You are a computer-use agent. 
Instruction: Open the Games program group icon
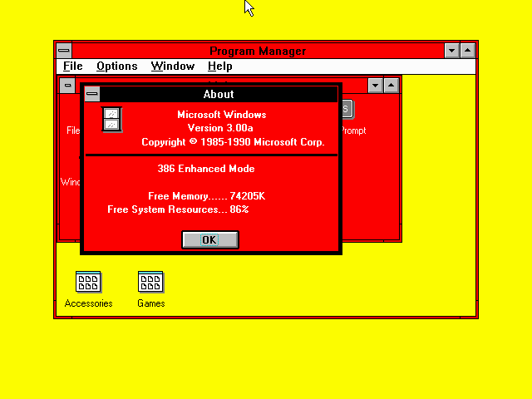[150, 282]
